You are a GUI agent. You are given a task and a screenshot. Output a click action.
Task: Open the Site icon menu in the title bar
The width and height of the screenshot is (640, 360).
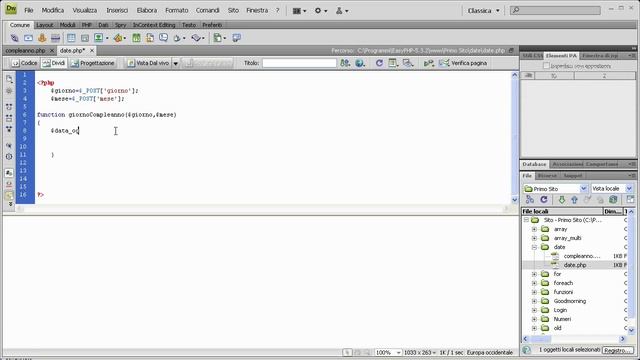tap(342, 11)
